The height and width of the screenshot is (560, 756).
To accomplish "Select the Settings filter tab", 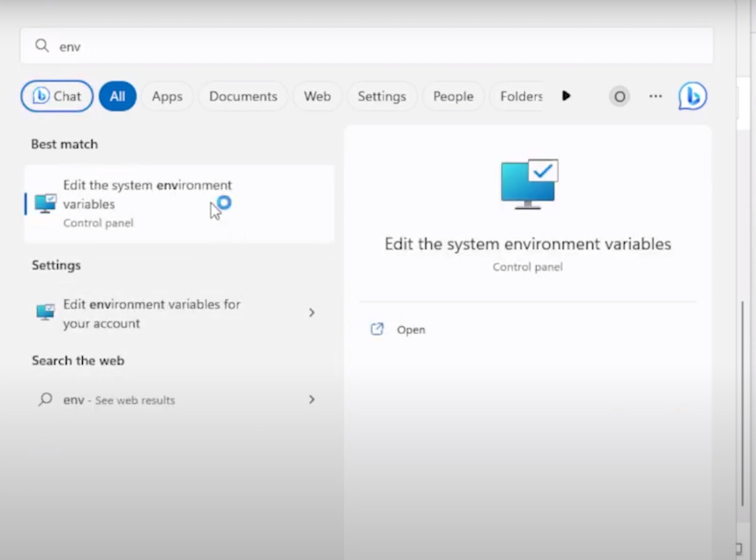I will pos(382,96).
